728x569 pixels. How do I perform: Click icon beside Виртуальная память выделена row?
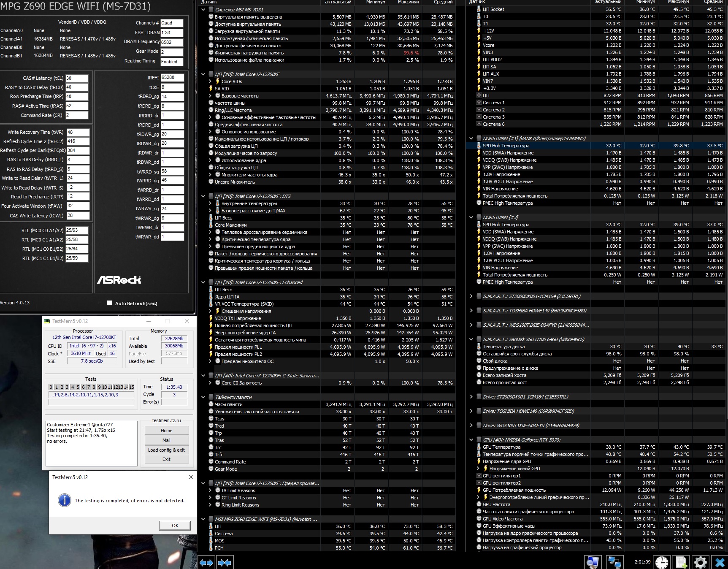pos(211,17)
